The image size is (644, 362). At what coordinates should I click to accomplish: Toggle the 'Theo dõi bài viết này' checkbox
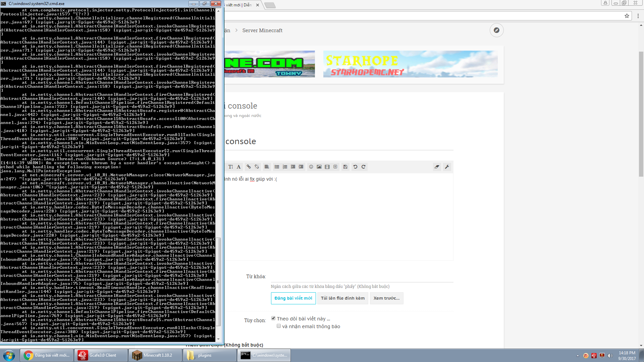[273, 318]
